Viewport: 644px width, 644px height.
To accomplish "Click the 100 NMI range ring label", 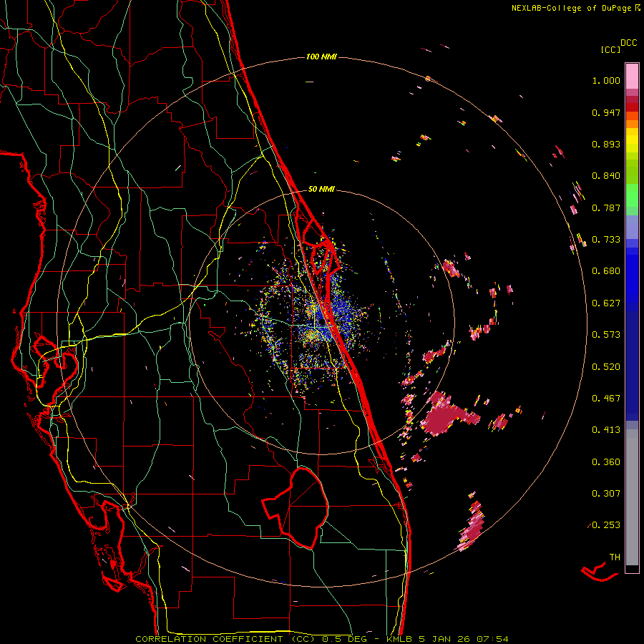I will [x=321, y=57].
